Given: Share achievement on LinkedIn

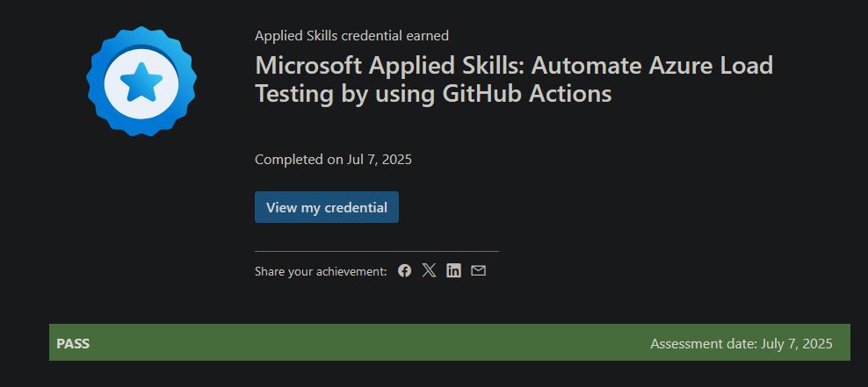Looking at the screenshot, I should (454, 270).
